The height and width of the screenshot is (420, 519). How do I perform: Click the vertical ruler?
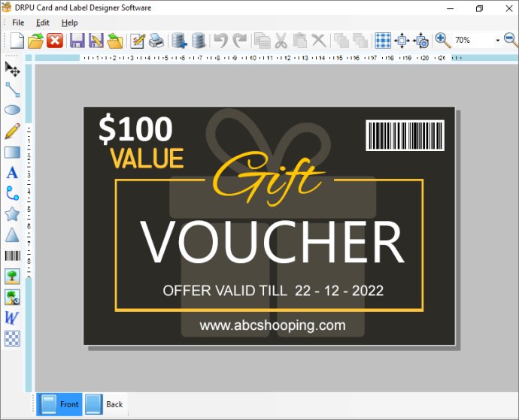click(29, 228)
